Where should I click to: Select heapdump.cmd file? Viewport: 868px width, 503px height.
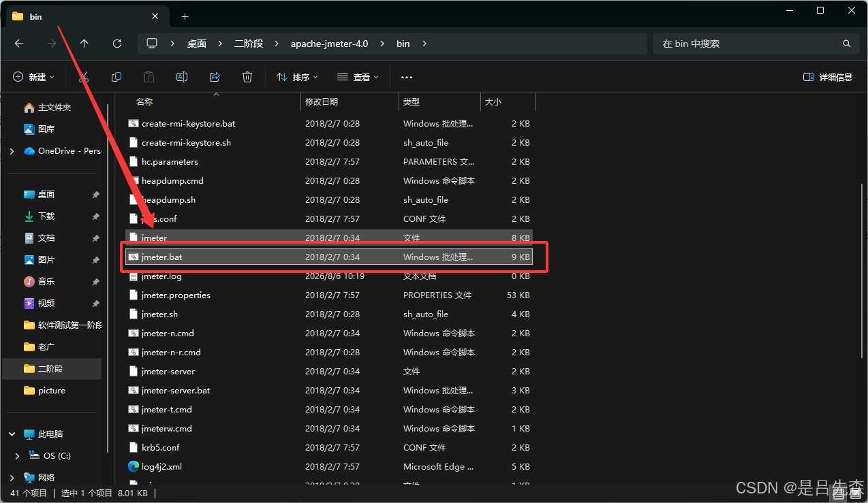[x=329, y=181]
